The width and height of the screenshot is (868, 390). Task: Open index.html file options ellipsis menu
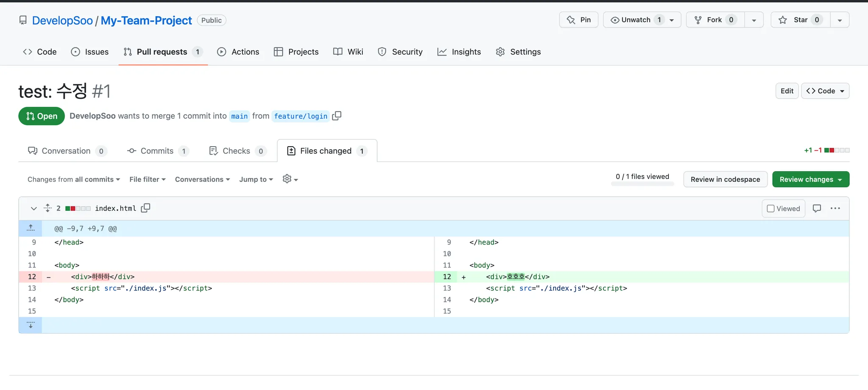pyautogui.click(x=835, y=209)
